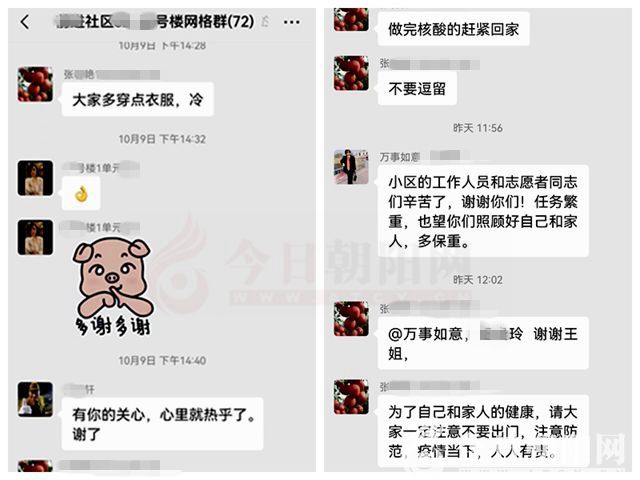Tap 万事如意 user's avatar photo
The height and width of the screenshot is (480, 640).
tap(351, 167)
